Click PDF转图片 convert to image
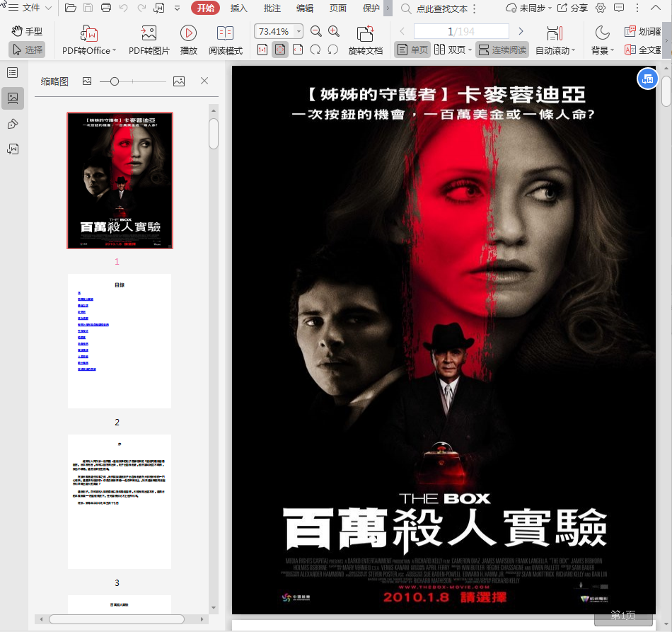Screen dimensions: 672x632 (149, 41)
